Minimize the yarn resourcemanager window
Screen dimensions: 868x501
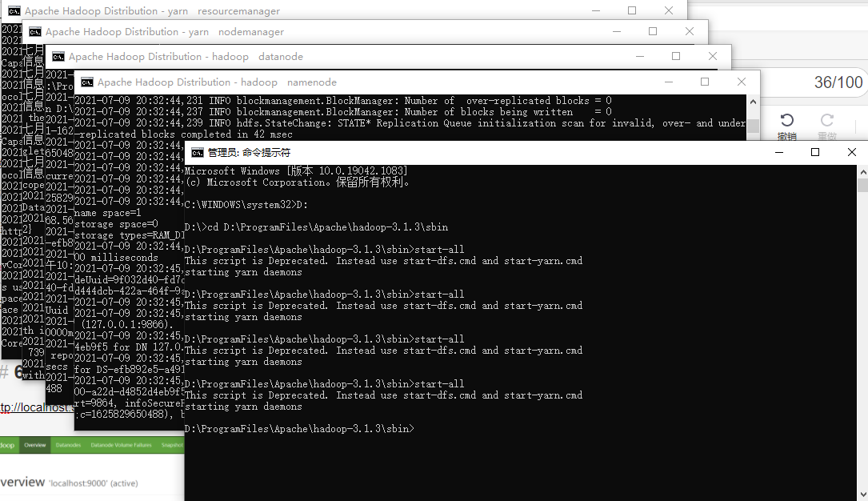596,10
